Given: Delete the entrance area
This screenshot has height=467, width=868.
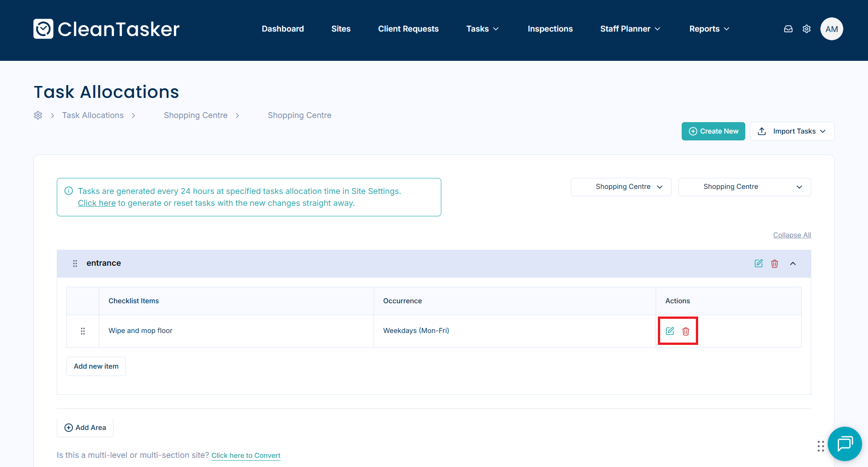Looking at the screenshot, I should click(x=775, y=263).
